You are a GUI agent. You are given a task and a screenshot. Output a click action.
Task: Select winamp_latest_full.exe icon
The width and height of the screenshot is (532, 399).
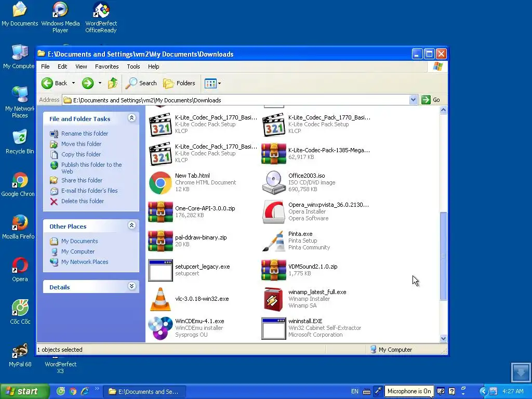click(273, 299)
